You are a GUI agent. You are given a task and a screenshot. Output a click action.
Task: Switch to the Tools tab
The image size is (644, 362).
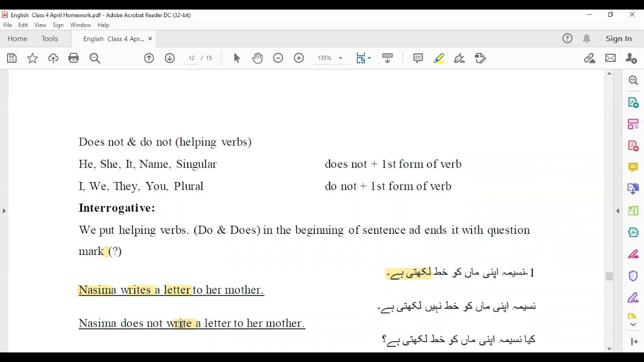tap(49, 39)
